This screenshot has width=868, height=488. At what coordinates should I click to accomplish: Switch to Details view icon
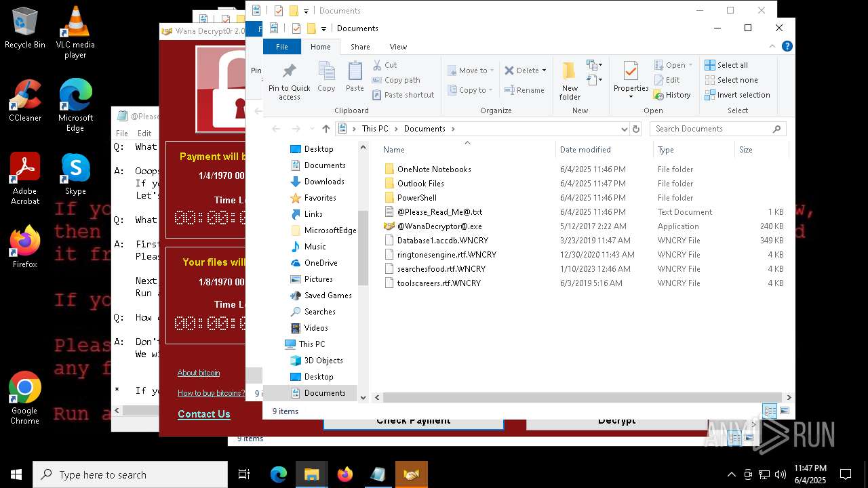(x=770, y=411)
